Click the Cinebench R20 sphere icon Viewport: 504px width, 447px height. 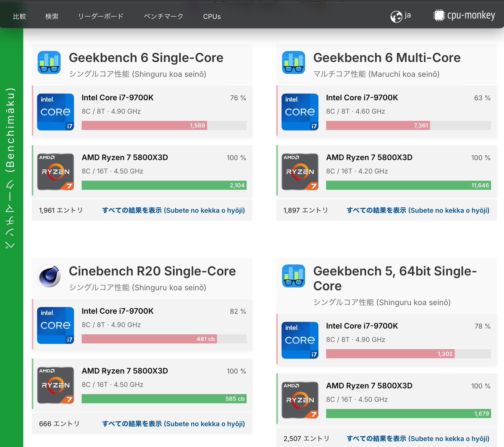pos(49,276)
